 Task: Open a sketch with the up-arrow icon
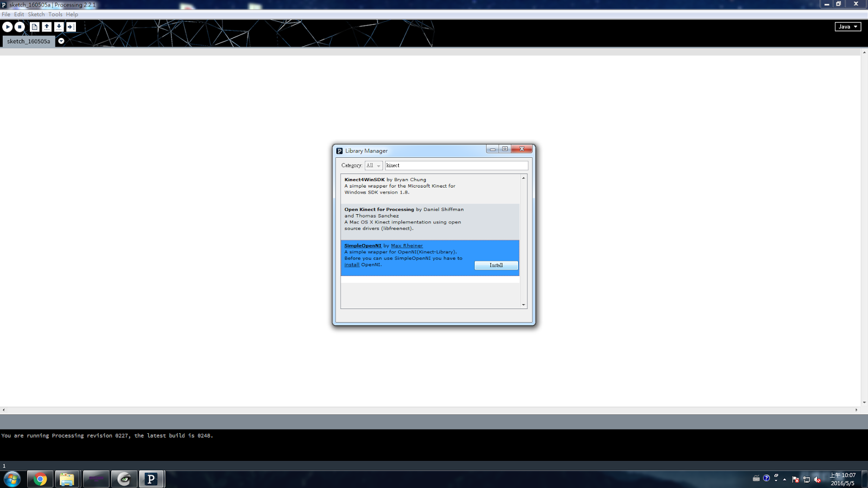tap(47, 27)
